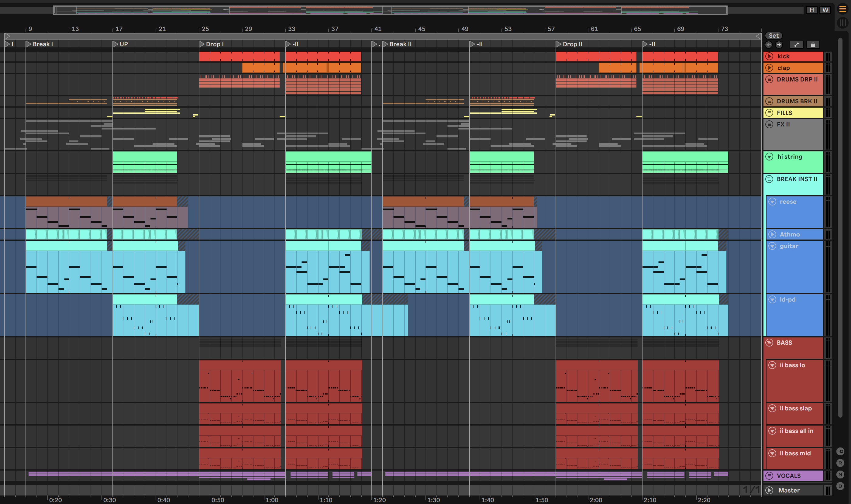Click 2:00 on the time ruler

point(596,500)
